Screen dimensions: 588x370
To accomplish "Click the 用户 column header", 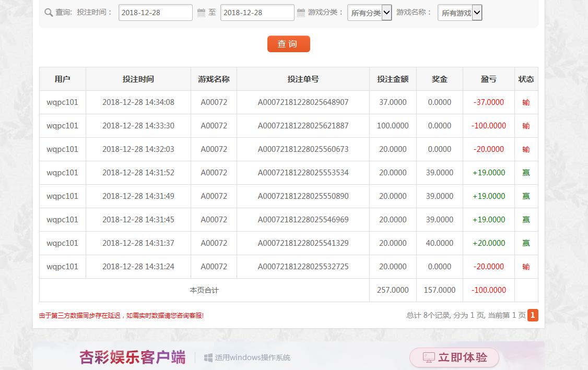I will 62,79.
